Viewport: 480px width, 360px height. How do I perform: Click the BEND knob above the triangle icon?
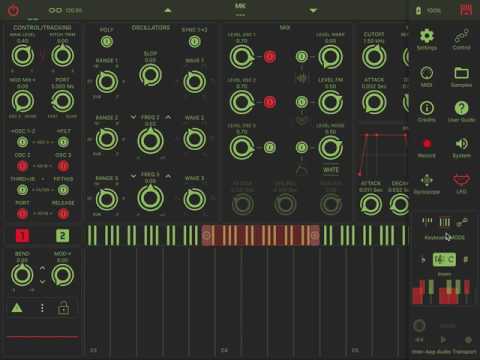22,275
